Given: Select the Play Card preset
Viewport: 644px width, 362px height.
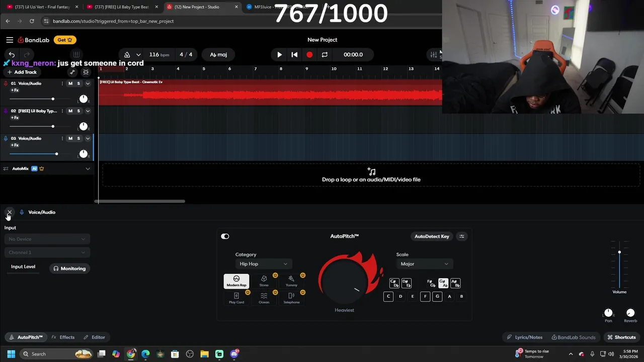Looking at the screenshot, I should click(236, 298).
